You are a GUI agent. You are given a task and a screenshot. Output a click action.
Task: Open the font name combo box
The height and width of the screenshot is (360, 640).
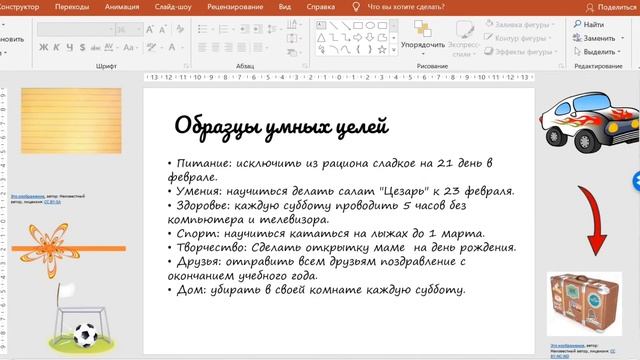click(76, 29)
